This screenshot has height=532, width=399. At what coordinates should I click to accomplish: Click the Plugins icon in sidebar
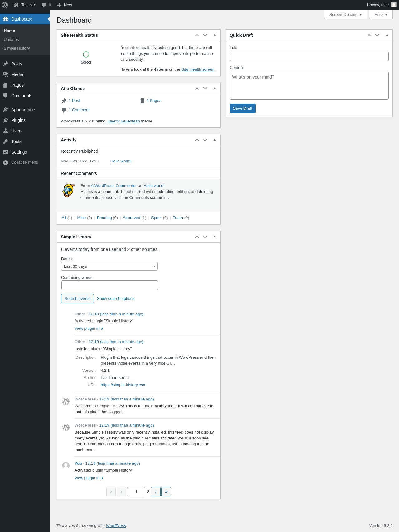[x=6, y=120]
